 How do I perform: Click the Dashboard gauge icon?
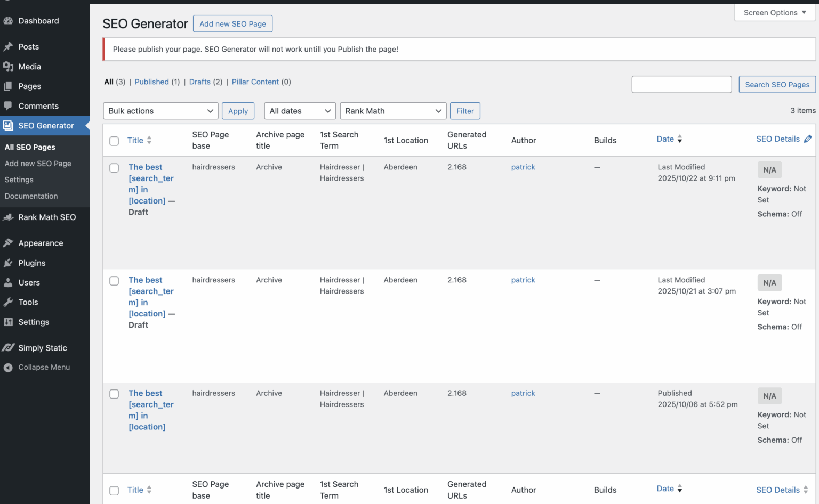[x=8, y=21]
